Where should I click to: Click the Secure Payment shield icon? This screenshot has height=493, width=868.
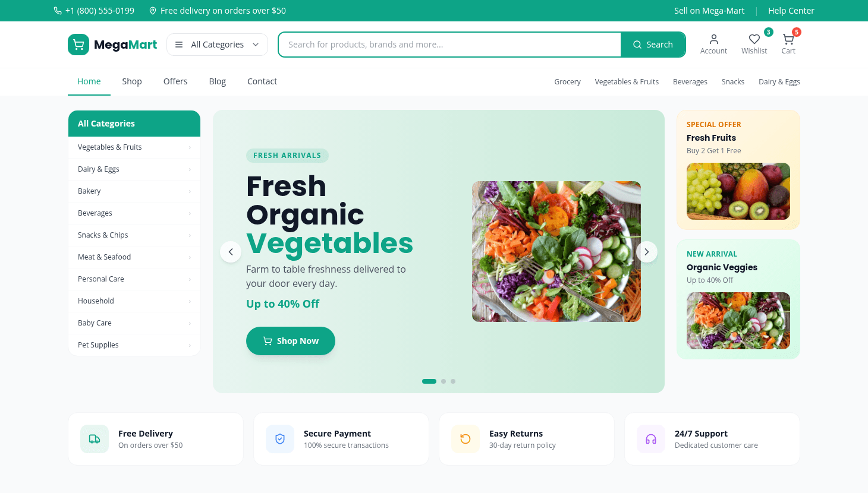(280, 439)
